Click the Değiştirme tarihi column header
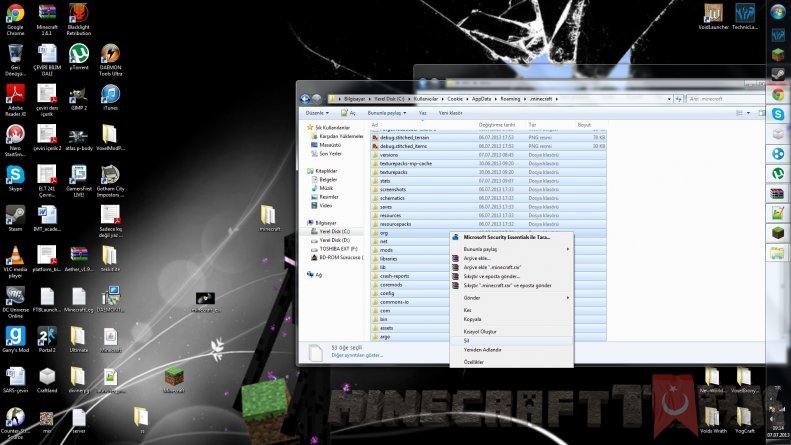 (501, 125)
